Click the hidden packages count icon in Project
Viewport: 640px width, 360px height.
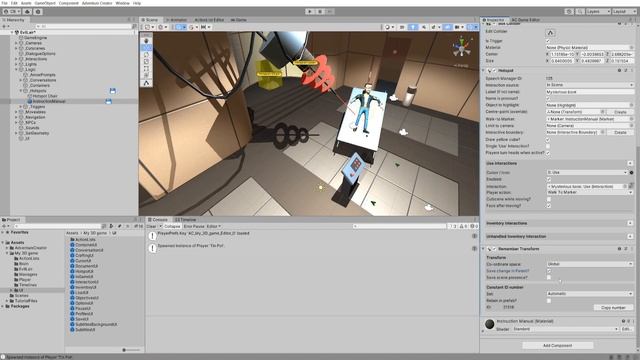(139, 226)
